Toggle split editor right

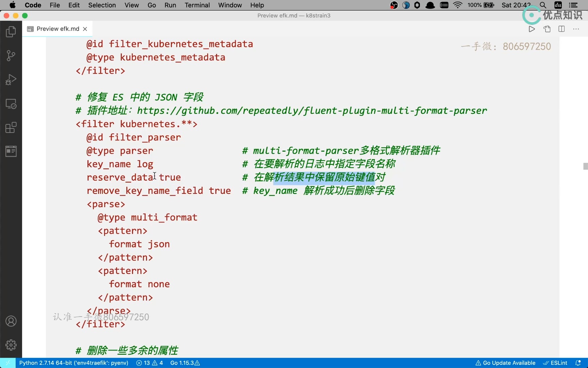coord(561,29)
